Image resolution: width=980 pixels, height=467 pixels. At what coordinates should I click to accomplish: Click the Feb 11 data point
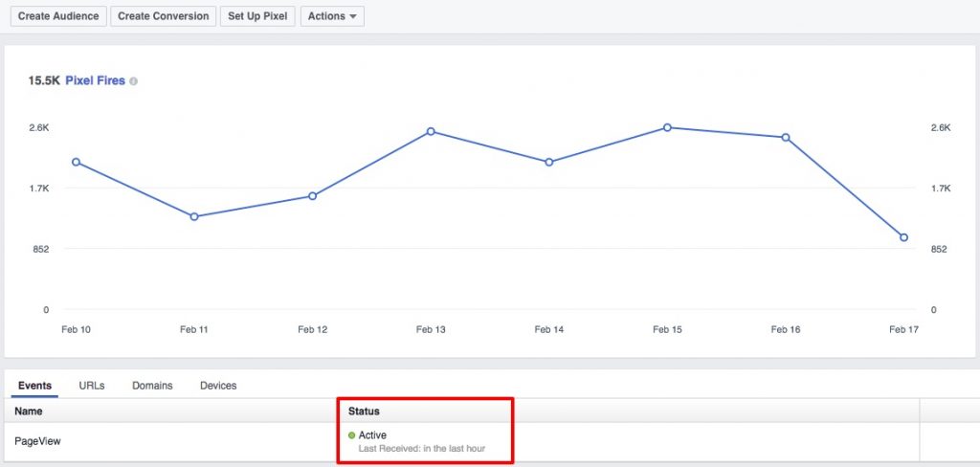(194, 216)
